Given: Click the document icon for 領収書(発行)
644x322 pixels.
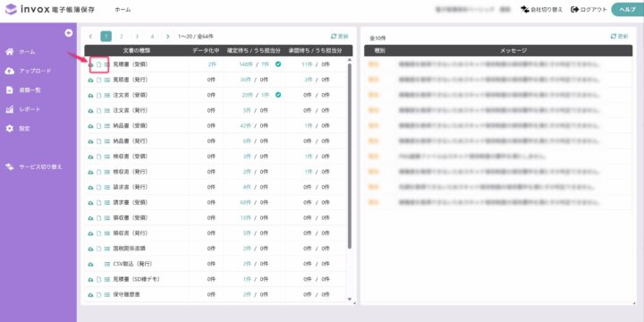Looking at the screenshot, I should (98, 233).
